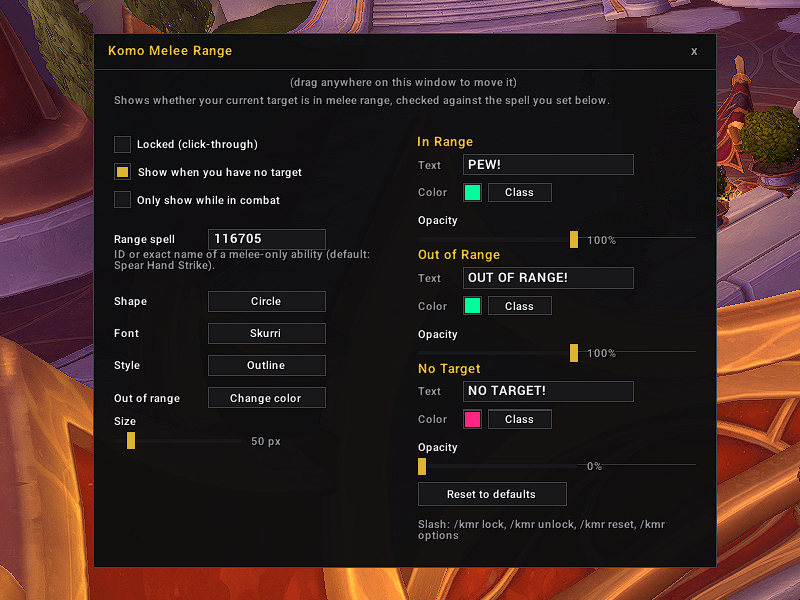Edit the NO TARGET! text field

tap(548, 391)
